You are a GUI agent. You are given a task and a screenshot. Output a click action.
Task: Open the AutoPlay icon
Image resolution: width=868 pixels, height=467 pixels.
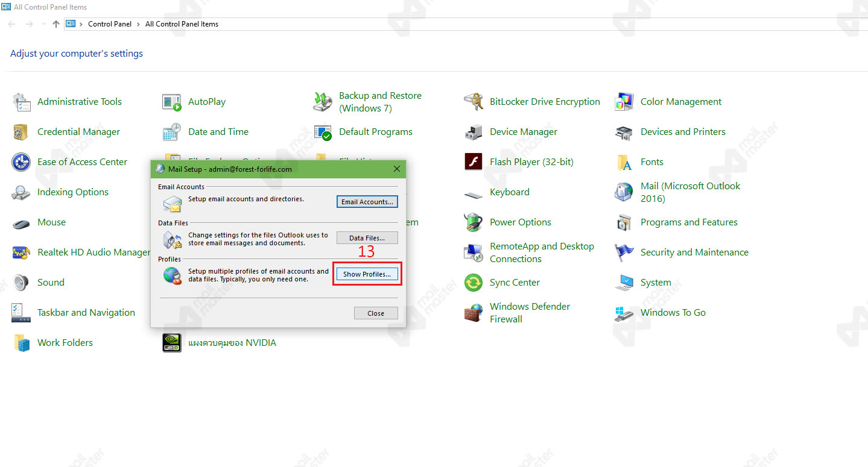point(172,102)
